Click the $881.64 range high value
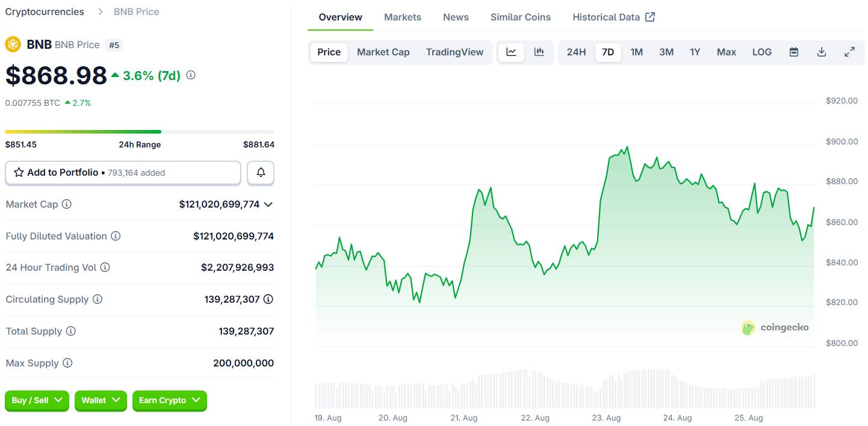The image size is (868, 426). 259,144
